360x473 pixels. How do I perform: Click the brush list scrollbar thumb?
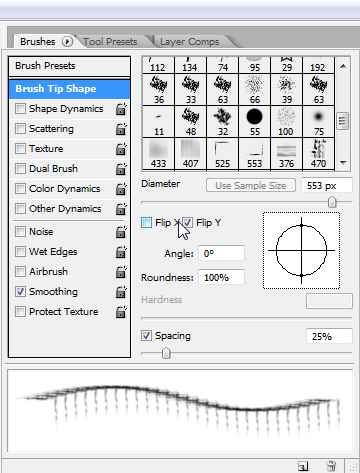pyautogui.click(x=343, y=121)
